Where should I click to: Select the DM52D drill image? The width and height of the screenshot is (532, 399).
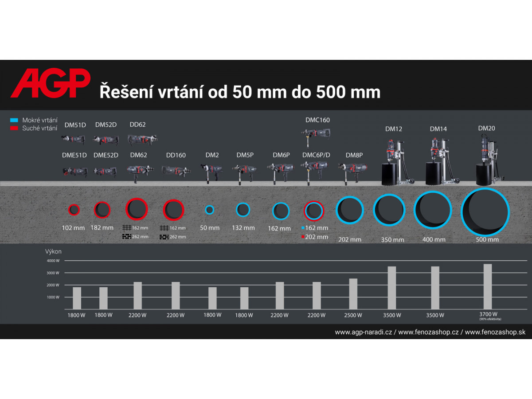(x=106, y=140)
